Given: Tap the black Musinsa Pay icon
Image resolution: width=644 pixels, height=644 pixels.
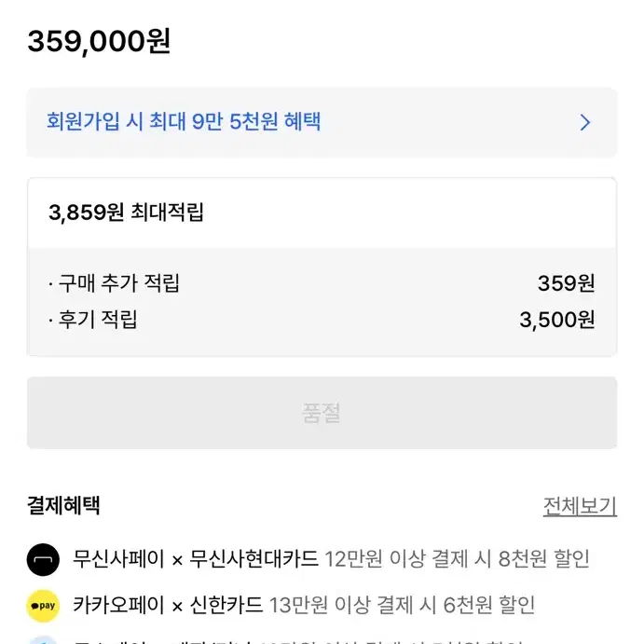Looking at the screenshot, I should tap(43, 559).
